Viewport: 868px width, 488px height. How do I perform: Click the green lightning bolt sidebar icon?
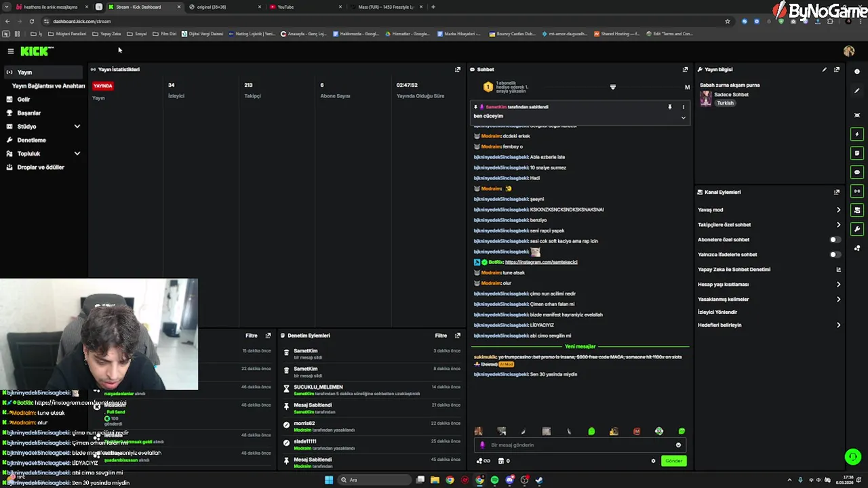pos(857,134)
